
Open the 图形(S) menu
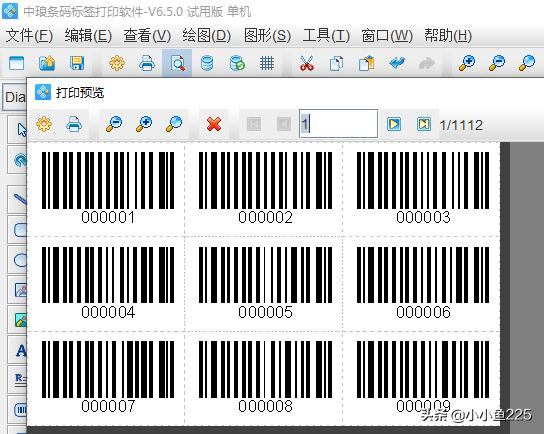click(267, 35)
